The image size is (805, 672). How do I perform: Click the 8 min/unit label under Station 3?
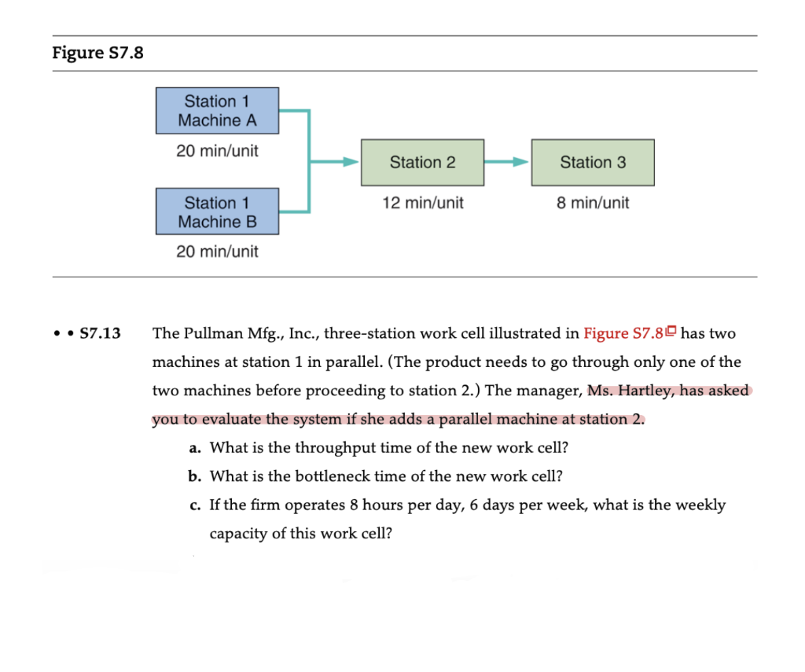tap(592, 203)
